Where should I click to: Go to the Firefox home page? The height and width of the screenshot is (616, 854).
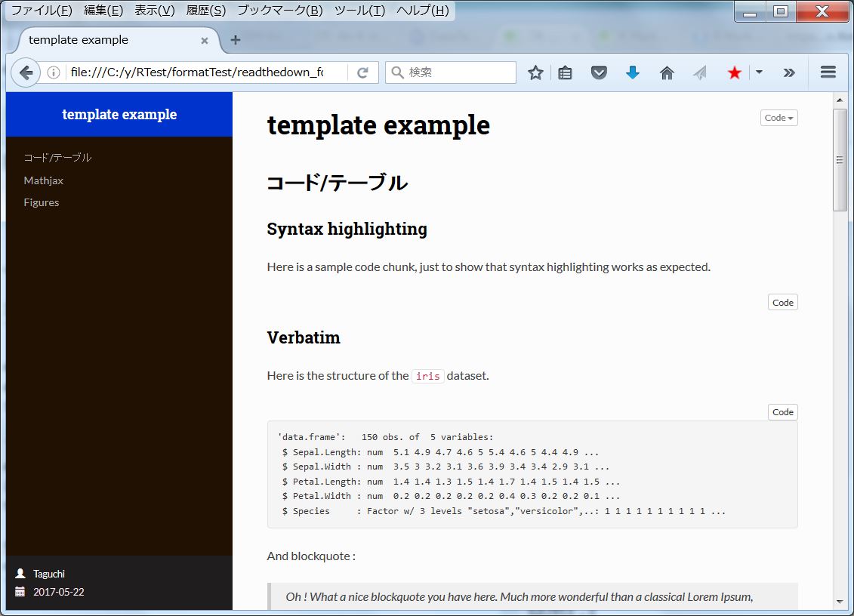666,72
